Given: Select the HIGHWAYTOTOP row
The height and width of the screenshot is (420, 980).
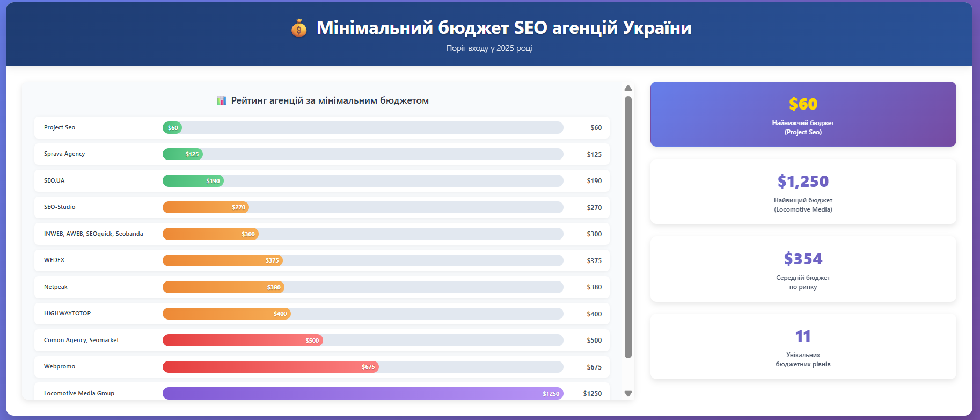Looking at the screenshot, I should coord(68,313).
